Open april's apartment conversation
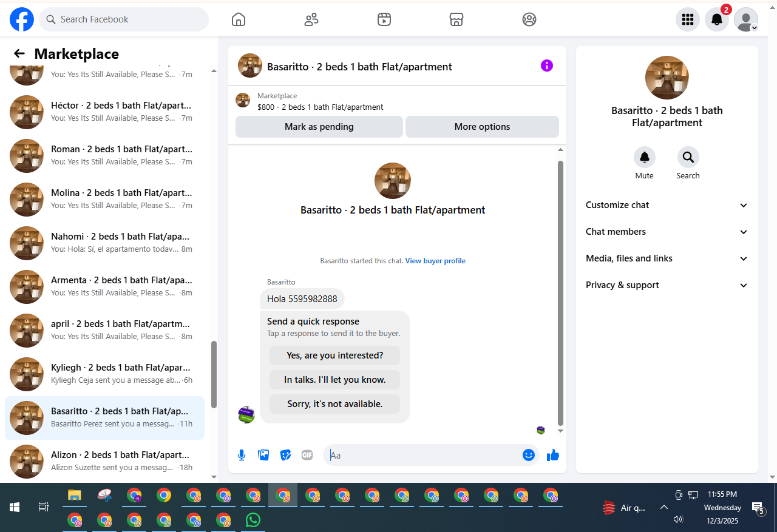This screenshot has width=777, height=532. 104,331
